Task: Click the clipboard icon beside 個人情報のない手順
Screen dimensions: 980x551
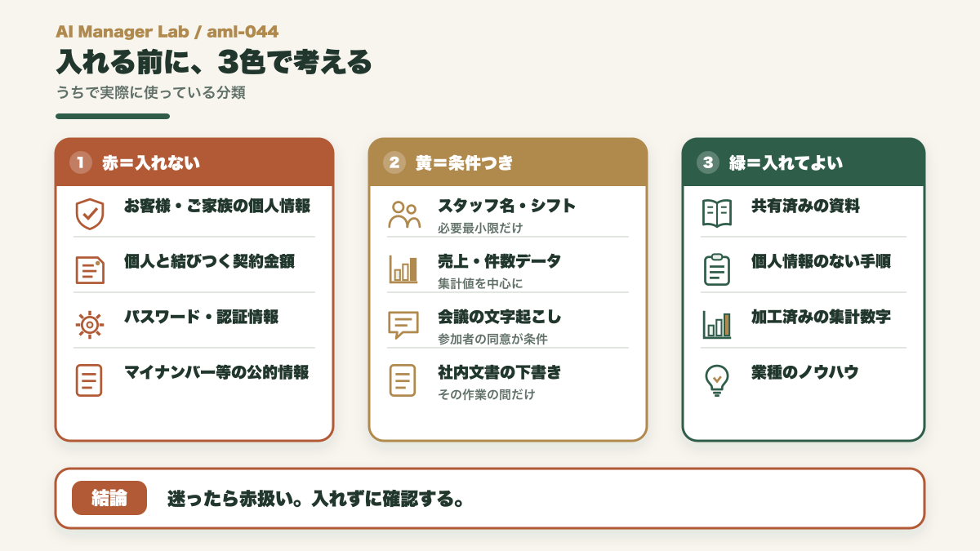Action: (x=717, y=269)
